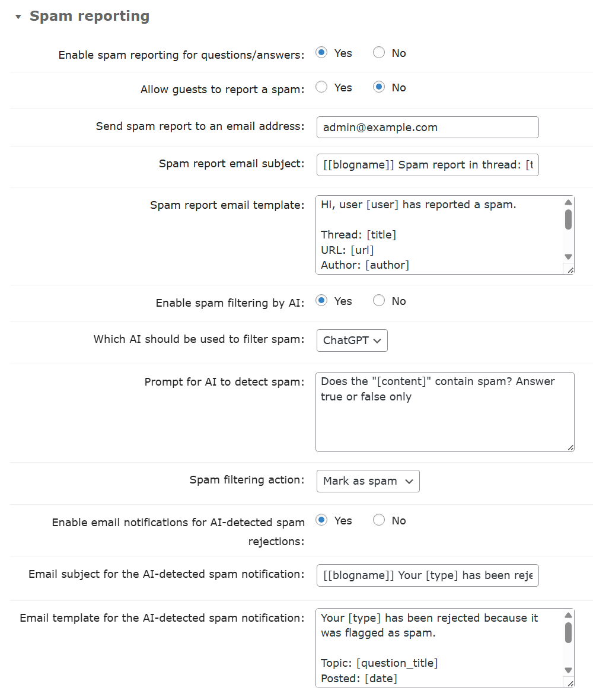Open the ChatGPT AI selection dropdown
This screenshot has height=700, width=593.
(352, 341)
